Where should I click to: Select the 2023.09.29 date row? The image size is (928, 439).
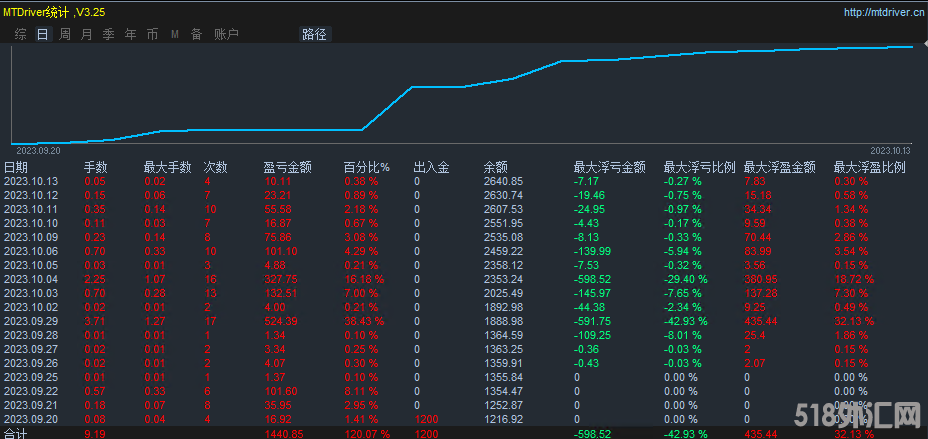32,321
